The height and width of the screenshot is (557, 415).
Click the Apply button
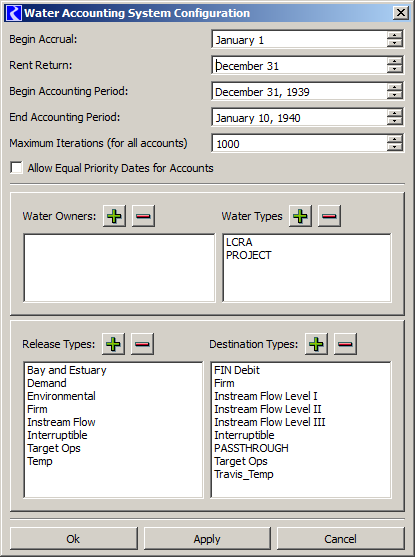pos(207,539)
